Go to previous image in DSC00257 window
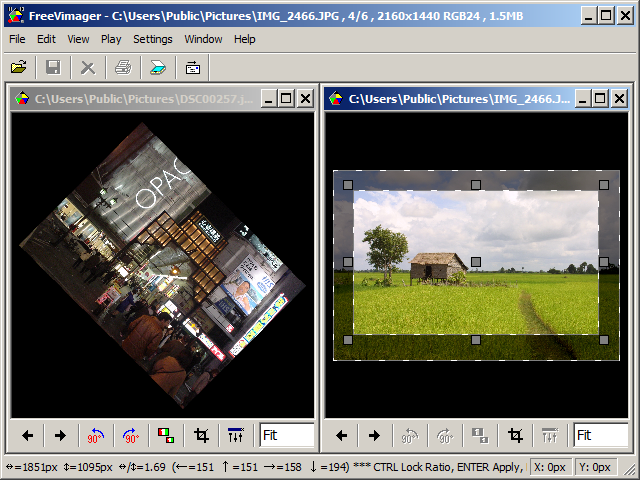 [27, 436]
